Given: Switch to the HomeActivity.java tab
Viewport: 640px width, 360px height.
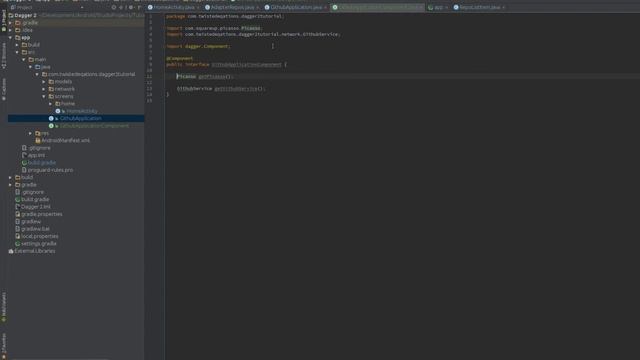Looking at the screenshot, I should (x=174, y=7).
